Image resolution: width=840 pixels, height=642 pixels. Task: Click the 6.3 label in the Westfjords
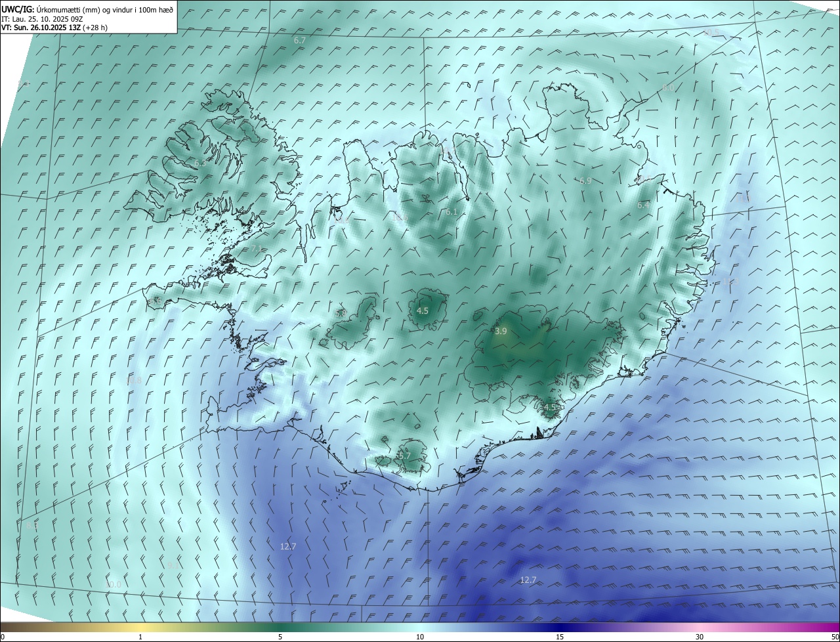click(200, 163)
